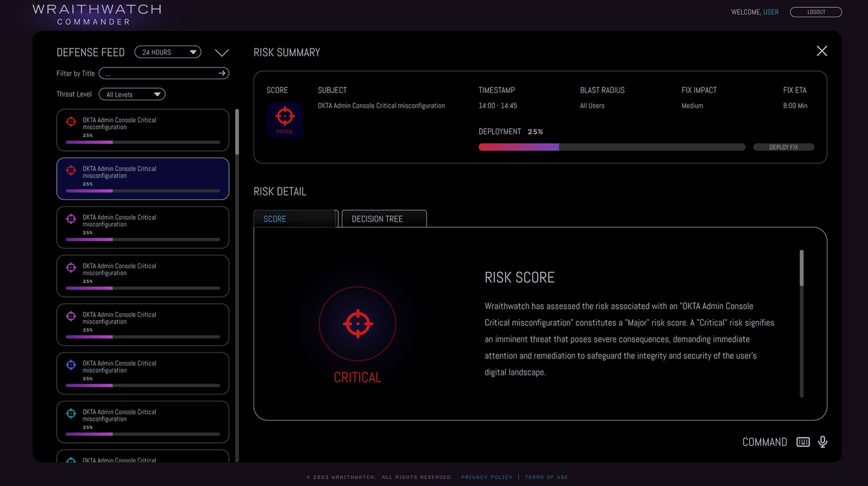The width and height of the screenshot is (868, 486).
Task: Click the teal crosshair threat icon in feed
Action: point(71,413)
